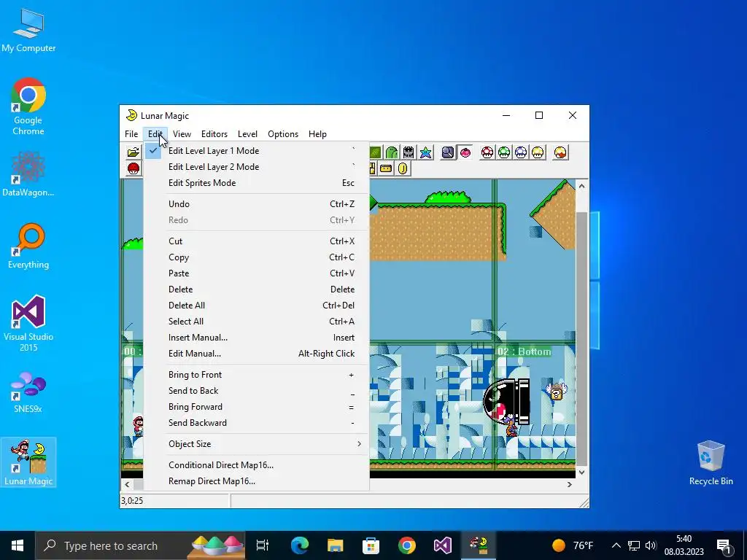Click the taskbar search box
The width and height of the screenshot is (747, 560).
tap(140, 545)
